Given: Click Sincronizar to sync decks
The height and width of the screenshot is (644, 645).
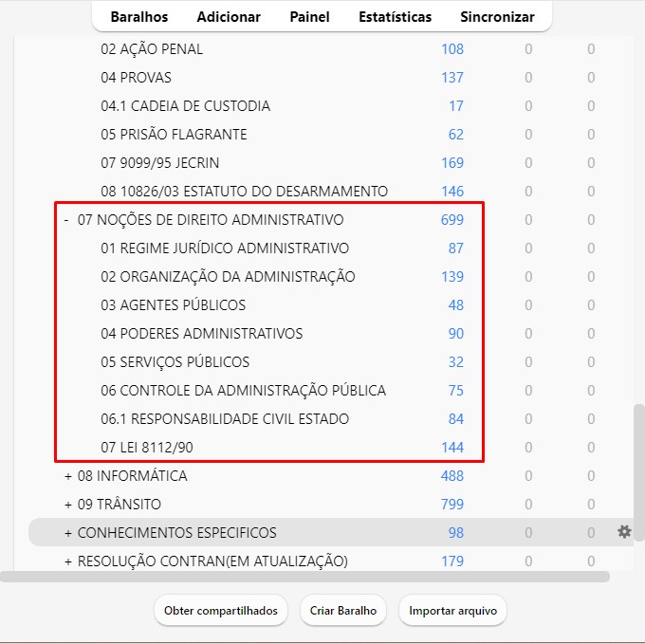Looking at the screenshot, I should [497, 17].
